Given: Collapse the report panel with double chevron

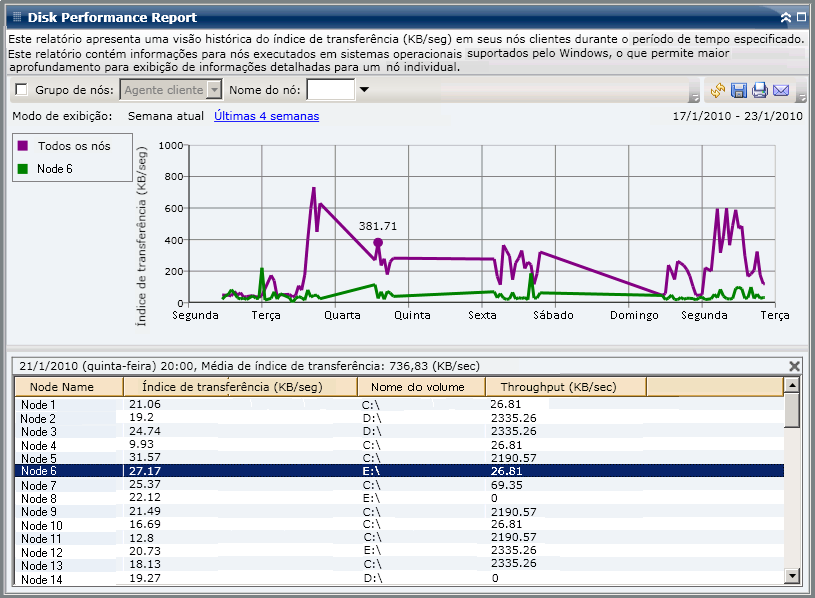Looking at the screenshot, I should point(786,17).
